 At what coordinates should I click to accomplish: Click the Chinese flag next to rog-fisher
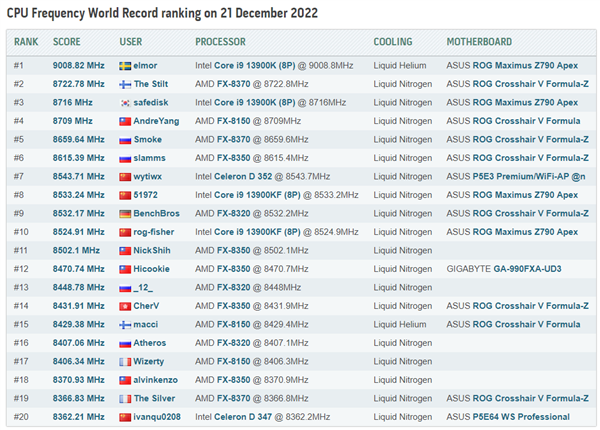(x=125, y=233)
